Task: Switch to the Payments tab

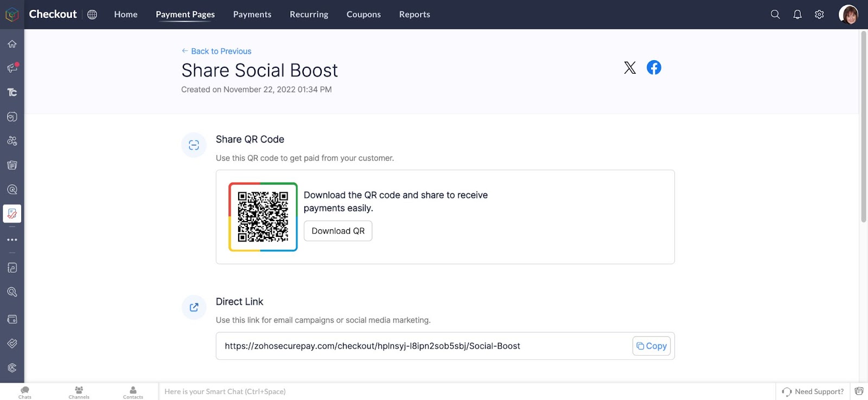Action: pos(252,15)
